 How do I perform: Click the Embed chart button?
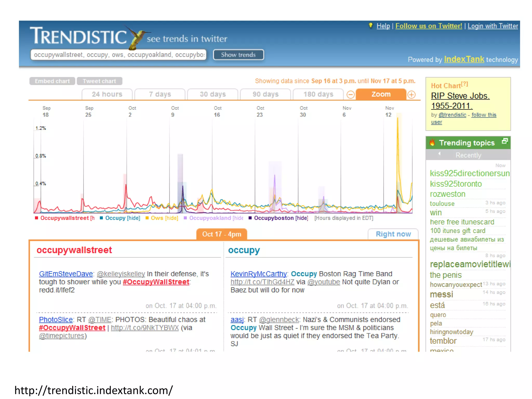52,81
